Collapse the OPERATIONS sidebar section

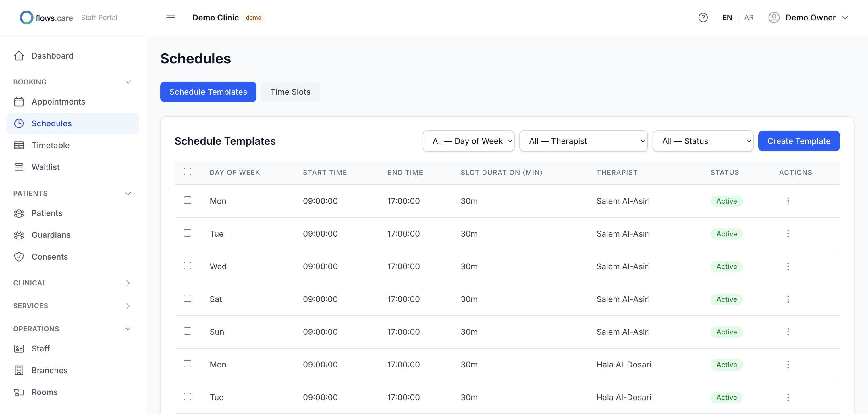click(128, 329)
